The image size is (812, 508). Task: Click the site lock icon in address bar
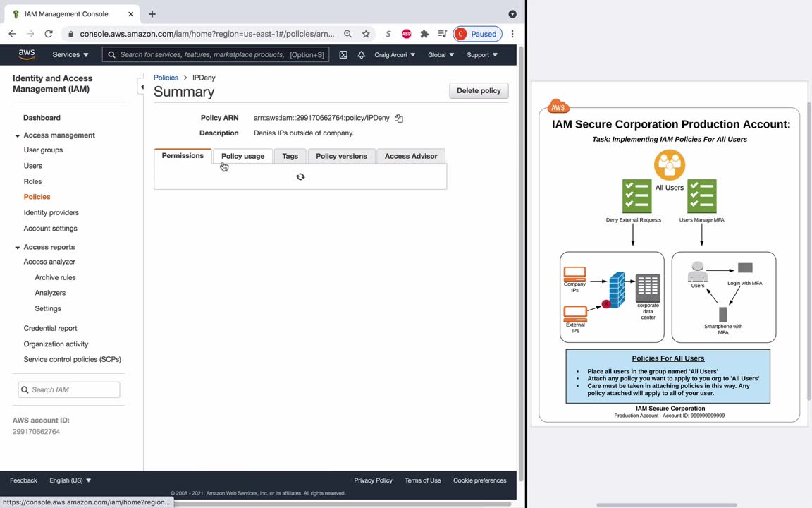point(71,34)
